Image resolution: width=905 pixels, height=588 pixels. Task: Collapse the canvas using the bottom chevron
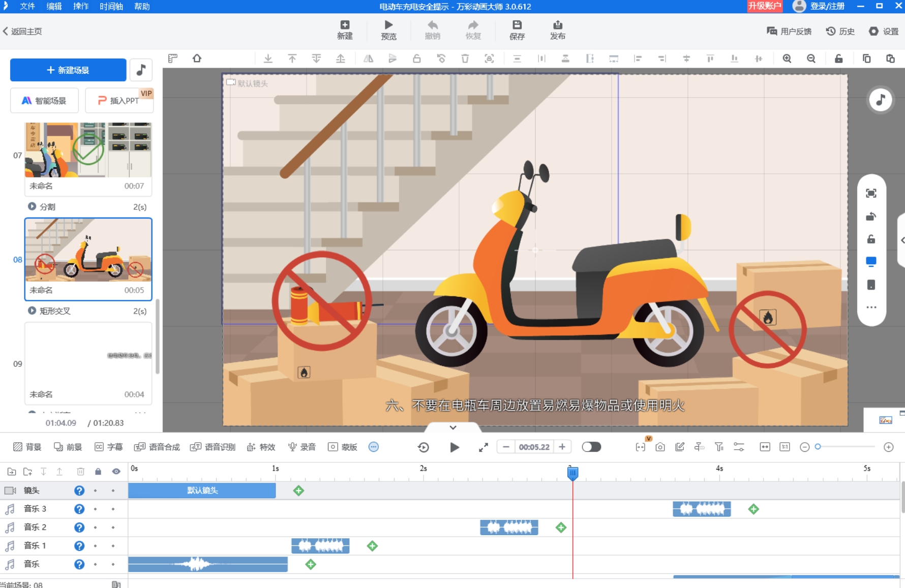[x=452, y=427]
